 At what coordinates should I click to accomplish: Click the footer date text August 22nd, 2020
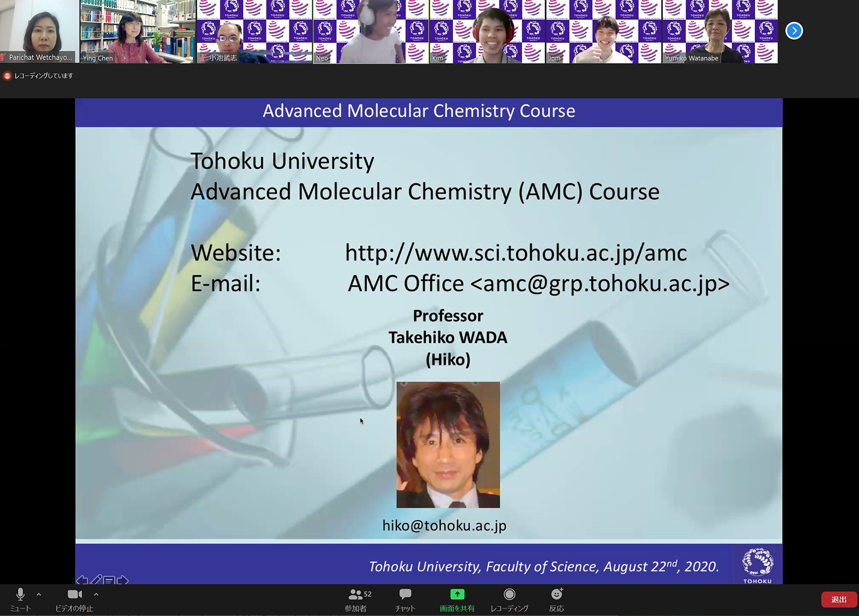tap(661, 566)
